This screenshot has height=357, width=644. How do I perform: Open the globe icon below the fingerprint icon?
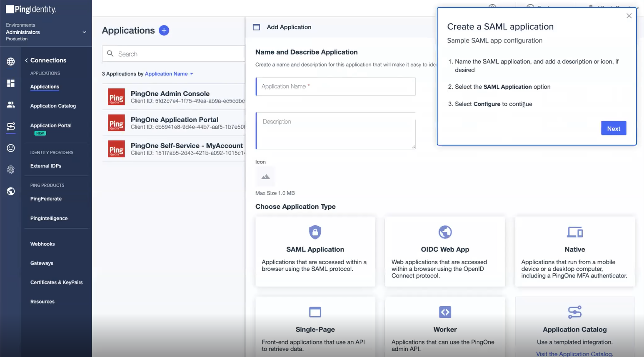coord(11,191)
